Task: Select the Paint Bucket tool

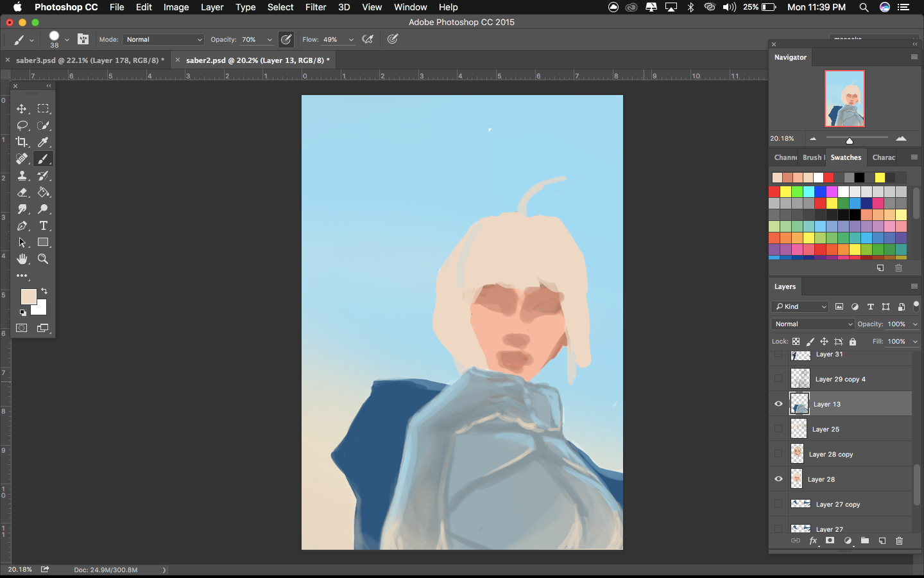Action: point(43,192)
